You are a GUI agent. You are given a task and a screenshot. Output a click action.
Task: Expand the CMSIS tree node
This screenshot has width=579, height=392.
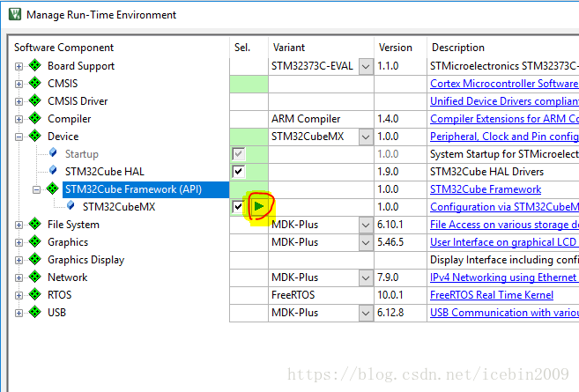19,84
